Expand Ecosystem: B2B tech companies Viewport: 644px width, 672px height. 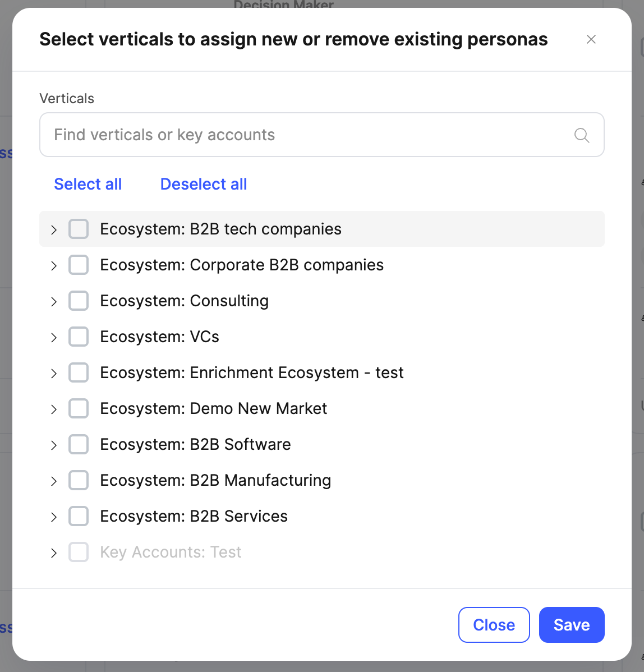pos(54,229)
